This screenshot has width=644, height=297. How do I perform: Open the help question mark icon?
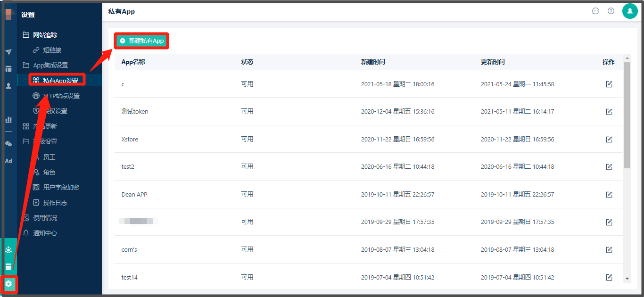pos(611,11)
